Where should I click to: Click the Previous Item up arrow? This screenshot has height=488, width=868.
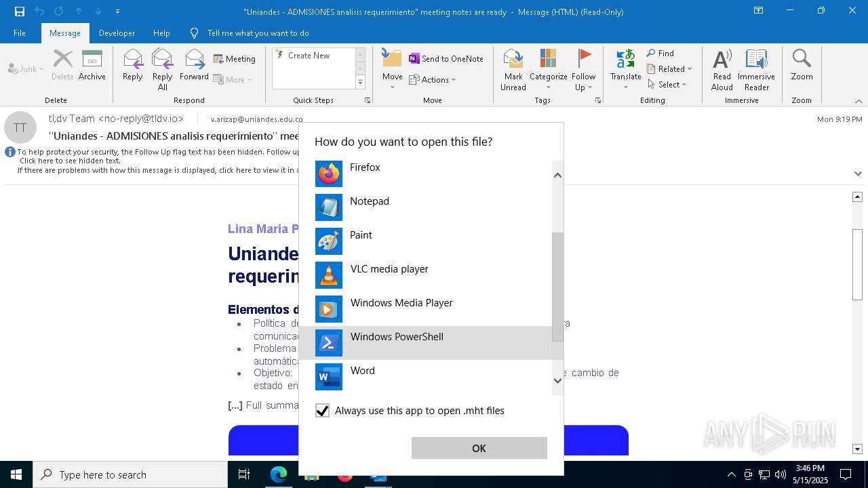tap(79, 12)
